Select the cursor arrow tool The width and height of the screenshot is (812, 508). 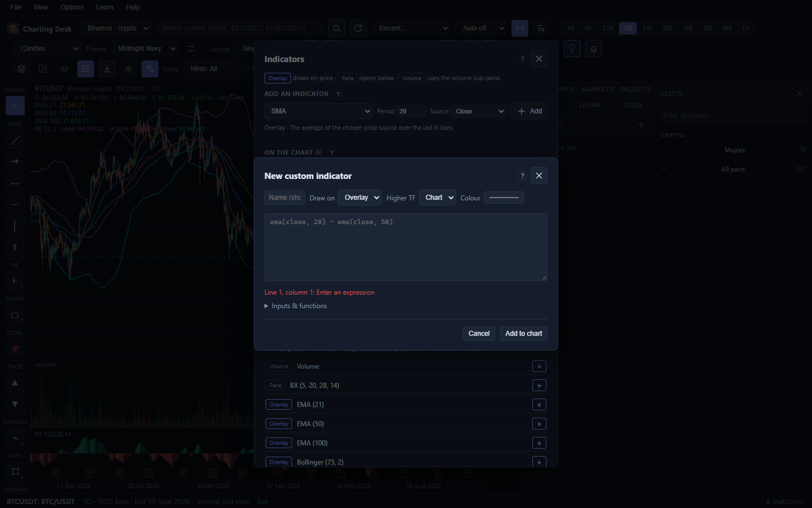(x=15, y=106)
